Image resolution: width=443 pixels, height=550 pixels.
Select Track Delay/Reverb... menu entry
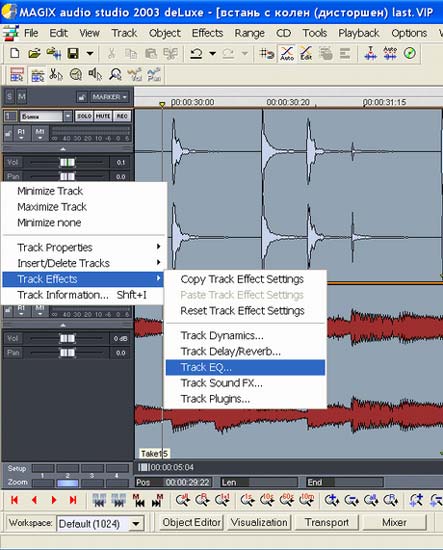245,351
